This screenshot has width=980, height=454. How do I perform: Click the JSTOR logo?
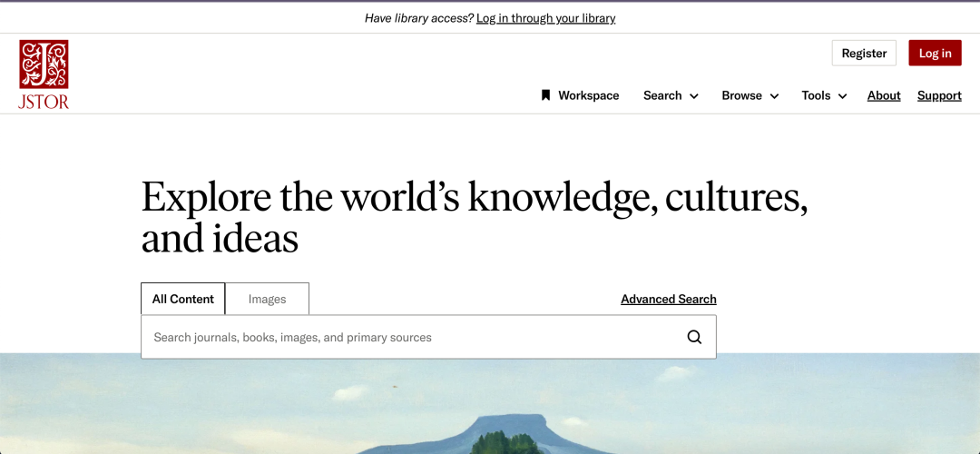[x=44, y=74]
